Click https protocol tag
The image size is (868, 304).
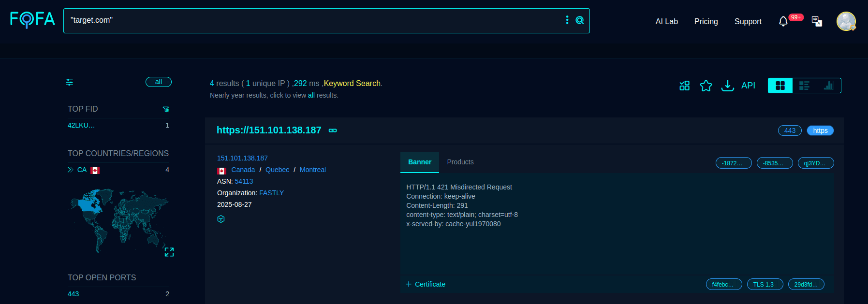(x=820, y=130)
